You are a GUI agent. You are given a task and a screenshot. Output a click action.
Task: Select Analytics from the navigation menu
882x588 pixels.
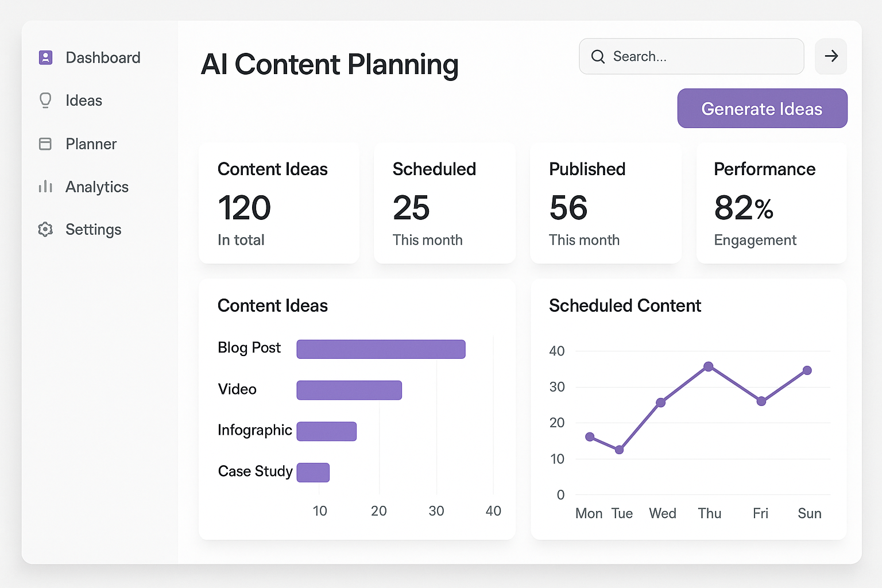click(x=96, y=187)
